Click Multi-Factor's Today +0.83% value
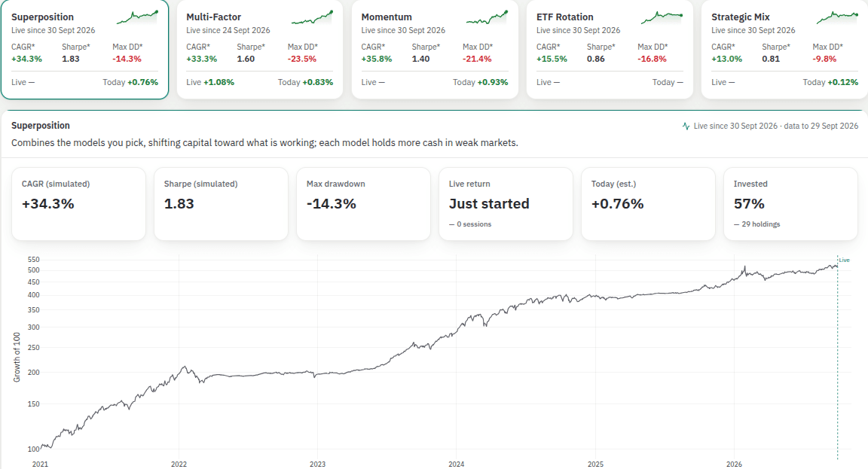Image resolution: width=868 pixels, height=469 pixels. click(x=318, y=82)
